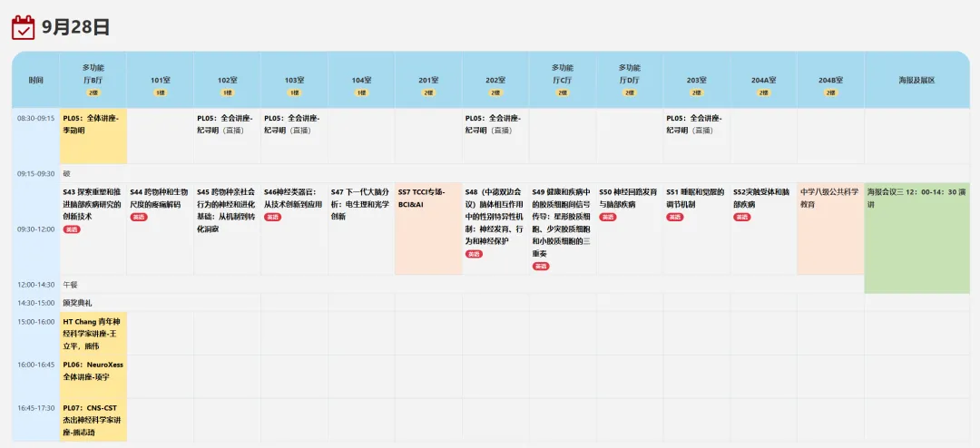
Task: Select the 海报及展区 column header
Action: tap(916, 81)
